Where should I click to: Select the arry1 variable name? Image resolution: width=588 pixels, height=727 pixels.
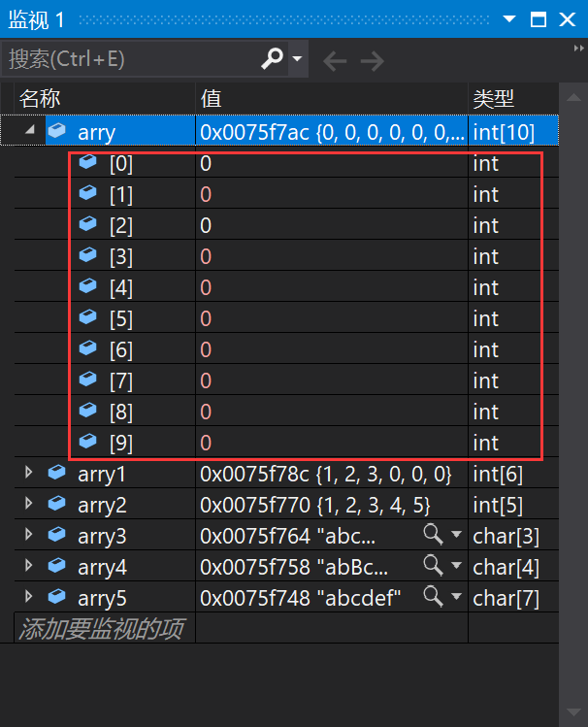click(x=102, y=475)
